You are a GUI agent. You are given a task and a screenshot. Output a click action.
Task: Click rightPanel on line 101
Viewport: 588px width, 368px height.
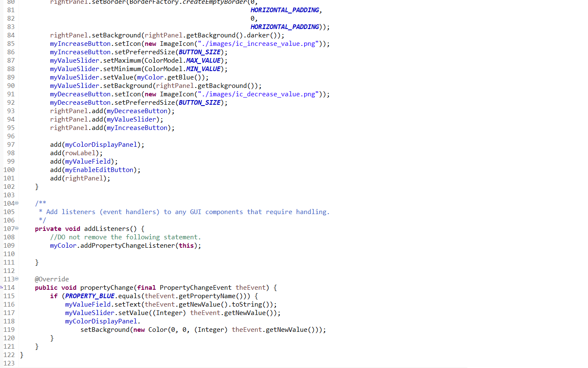pos(84,178)
